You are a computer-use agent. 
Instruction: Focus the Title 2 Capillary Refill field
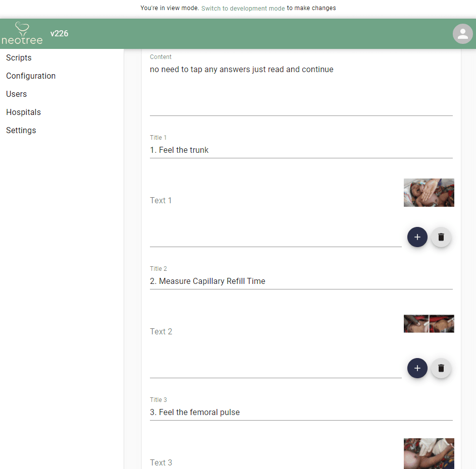(301, 281)
